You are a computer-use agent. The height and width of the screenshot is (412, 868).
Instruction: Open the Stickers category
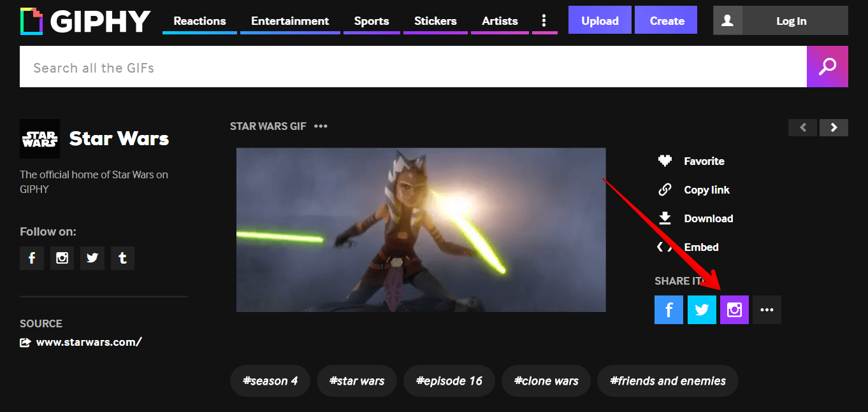(x=435, y=21)
